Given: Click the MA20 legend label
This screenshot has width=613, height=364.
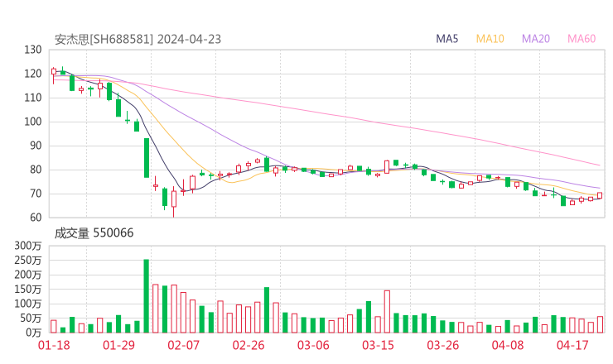Looking at the screenshot, I should point(536,39).
